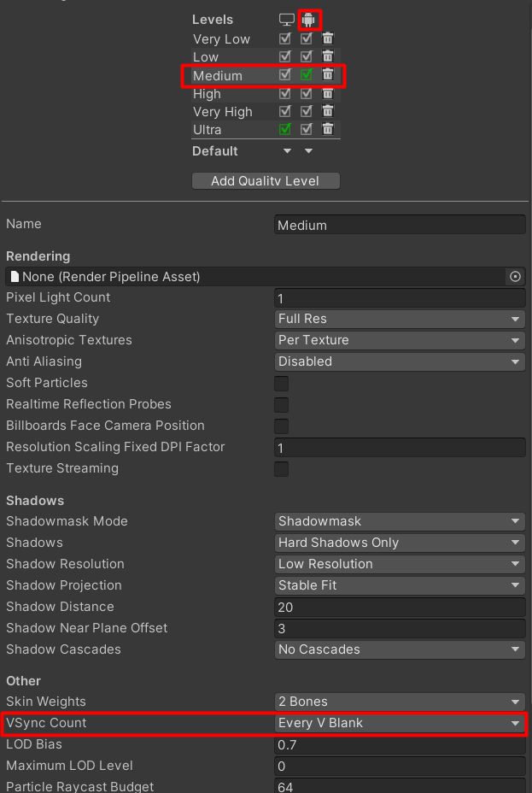Select the Ultra quality level row
This screenshot has height=793, width=532.
pyautogui.click(x=208, y=130)
